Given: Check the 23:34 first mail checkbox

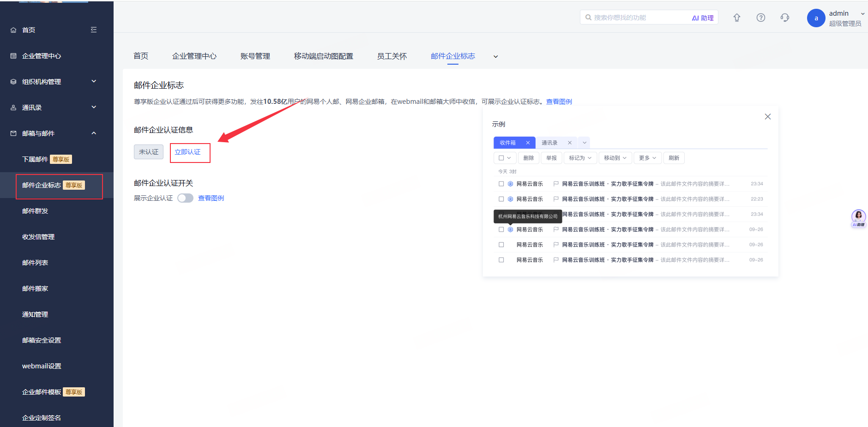Looking at the screenshot, I should click(501, 184).
